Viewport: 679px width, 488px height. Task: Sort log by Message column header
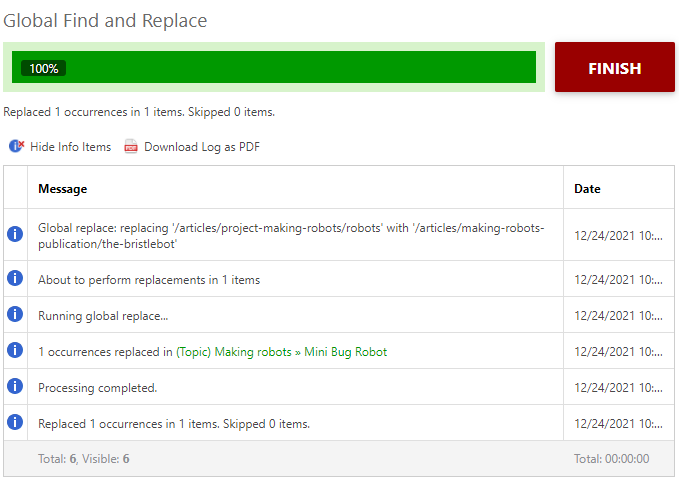(62, 189)
